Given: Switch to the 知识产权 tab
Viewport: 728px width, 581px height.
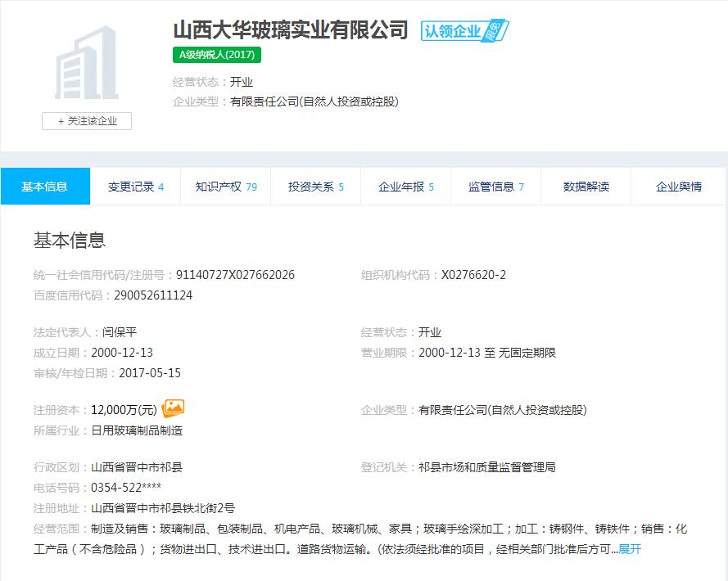Looking at the screenshot, I should click(226, 187).
